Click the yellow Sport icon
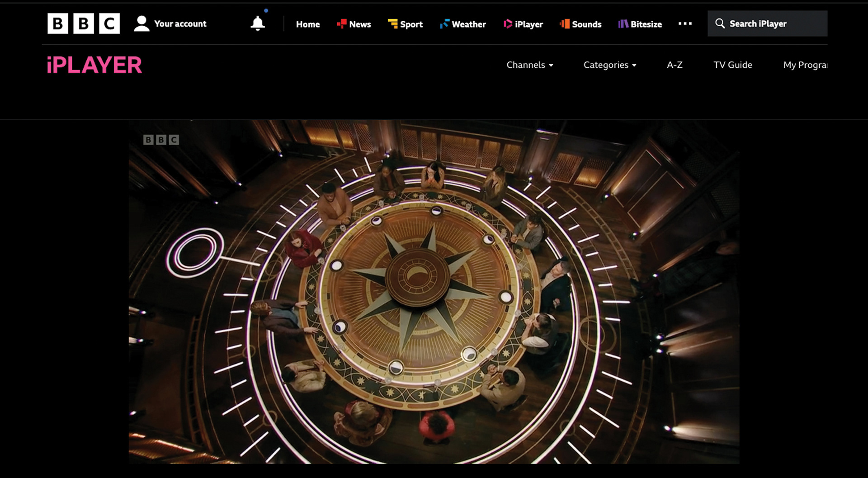 393,24
